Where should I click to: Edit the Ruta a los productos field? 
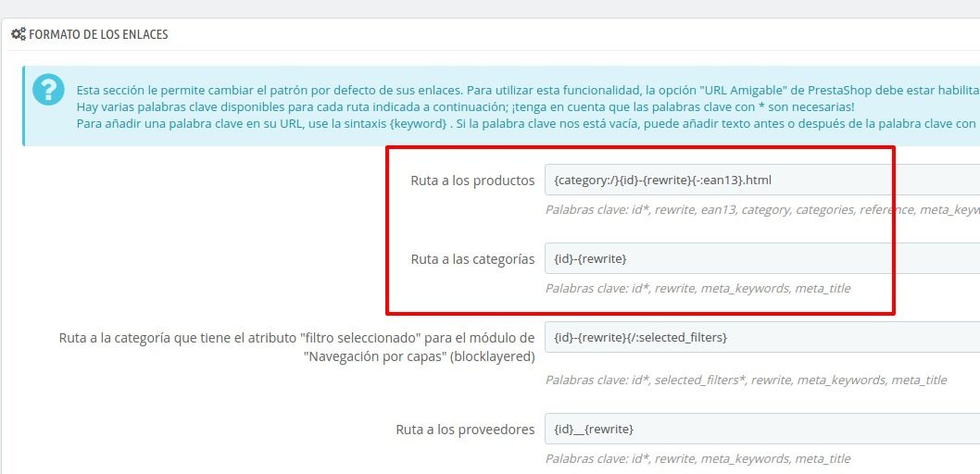pos(762,180)
